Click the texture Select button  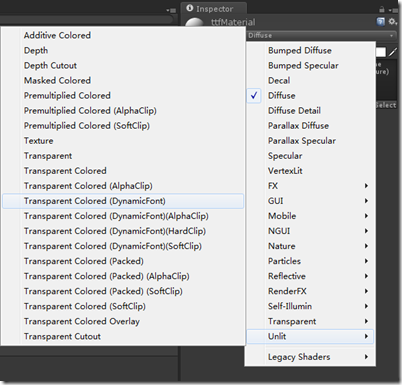click(386, 105)
